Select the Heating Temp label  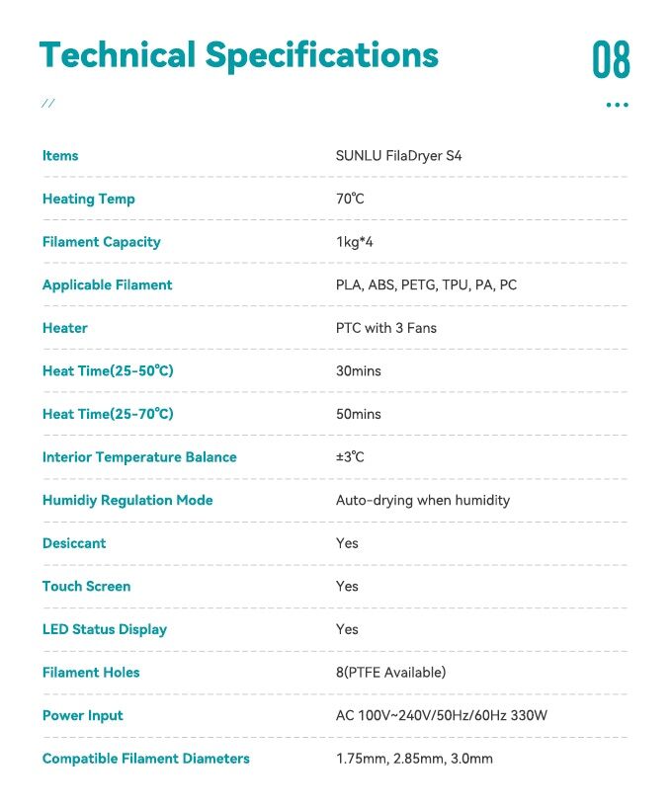(88, 199)
